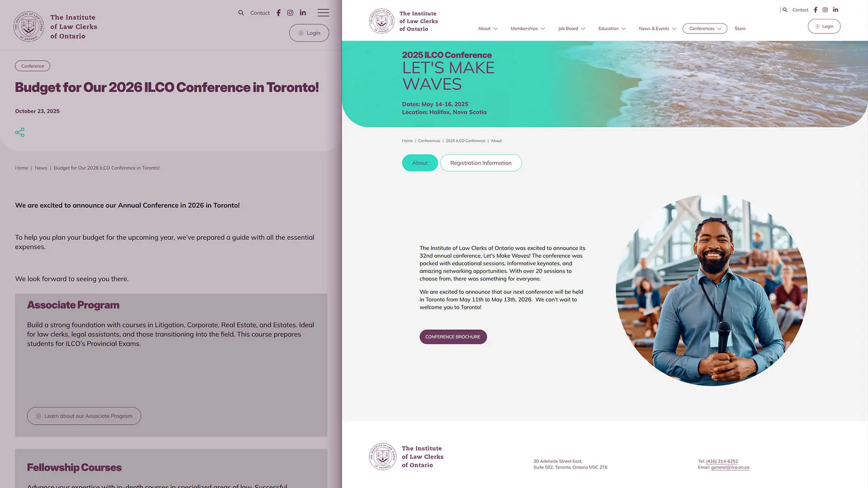This screenshot has width=868, height=488.
Task: Expand the About dropdown menu
Action: coord(487,28)
